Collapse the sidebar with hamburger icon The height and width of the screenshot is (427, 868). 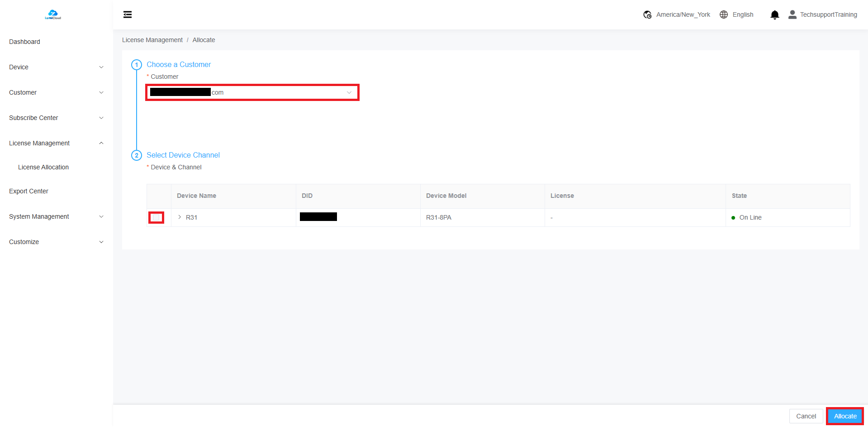coord(128,14)
